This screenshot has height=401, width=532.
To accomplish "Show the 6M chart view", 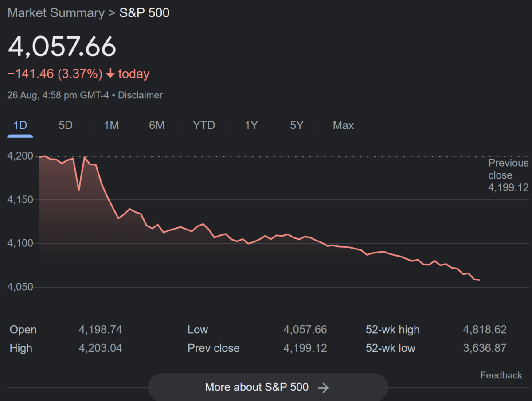I will click(x=156, y=125).
